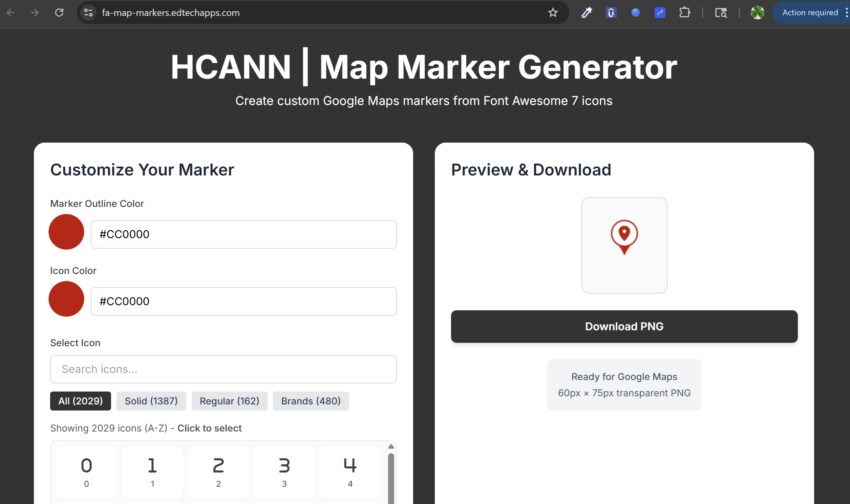Select the All (2029) filter
This screenshot has width=850, height=504.
coord(80,401)
